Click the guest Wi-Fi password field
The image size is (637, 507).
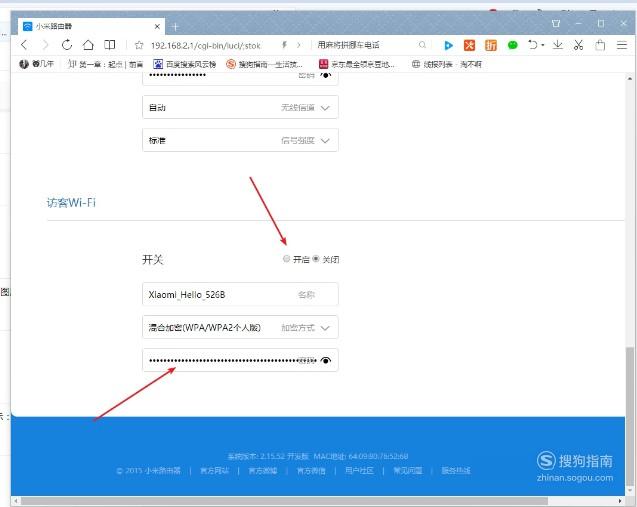pos(240,360)
